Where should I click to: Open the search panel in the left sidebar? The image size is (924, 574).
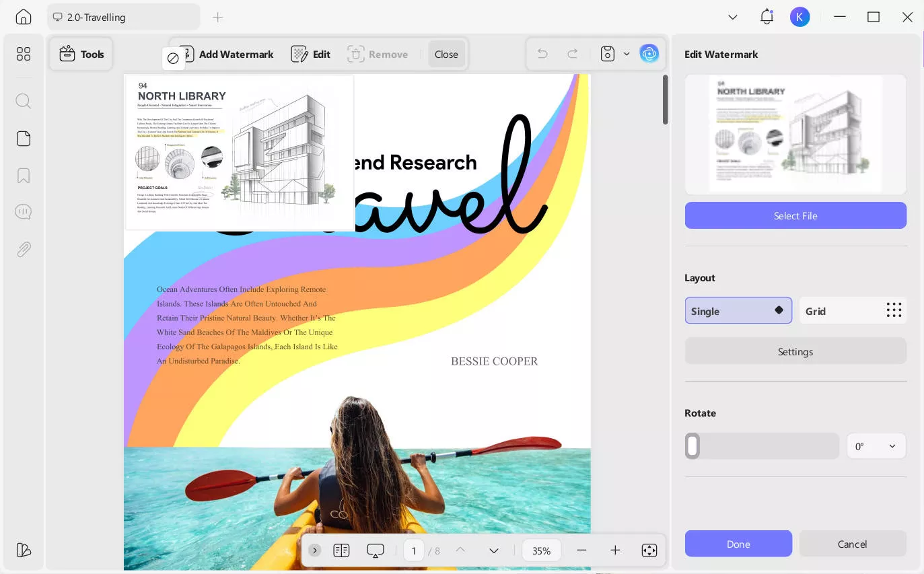23,101
